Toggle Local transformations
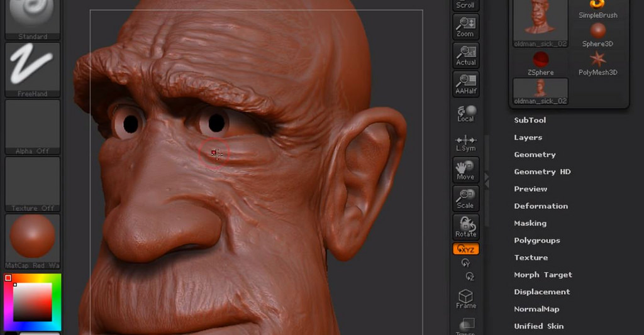The width and height of the screenshot is (644, 335). pyautogui.click(x=466, y=114)
